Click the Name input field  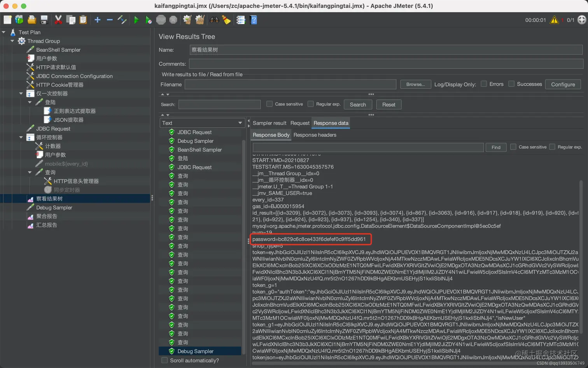pyautogui.click(x=386, y=50)
